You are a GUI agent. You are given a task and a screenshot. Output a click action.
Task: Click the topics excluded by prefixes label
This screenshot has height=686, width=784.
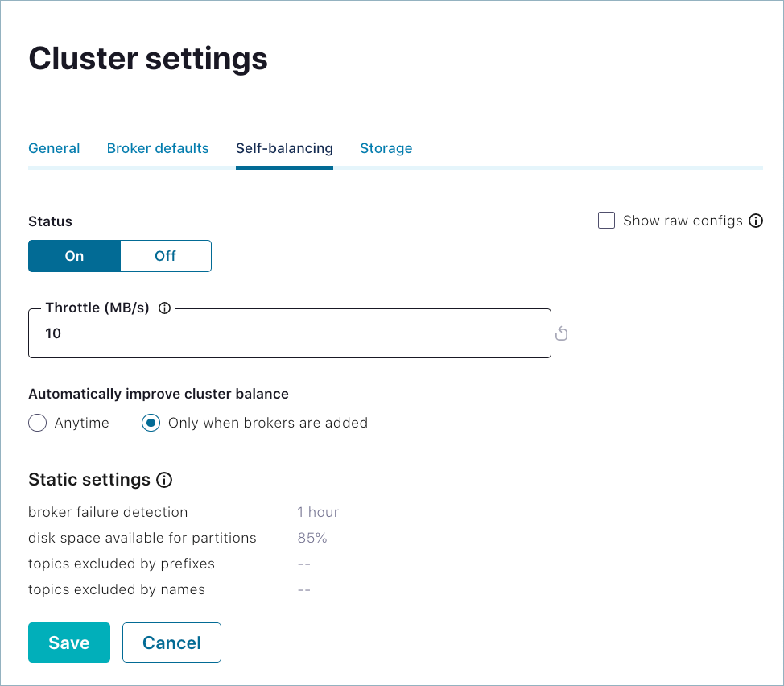(122, 564)
